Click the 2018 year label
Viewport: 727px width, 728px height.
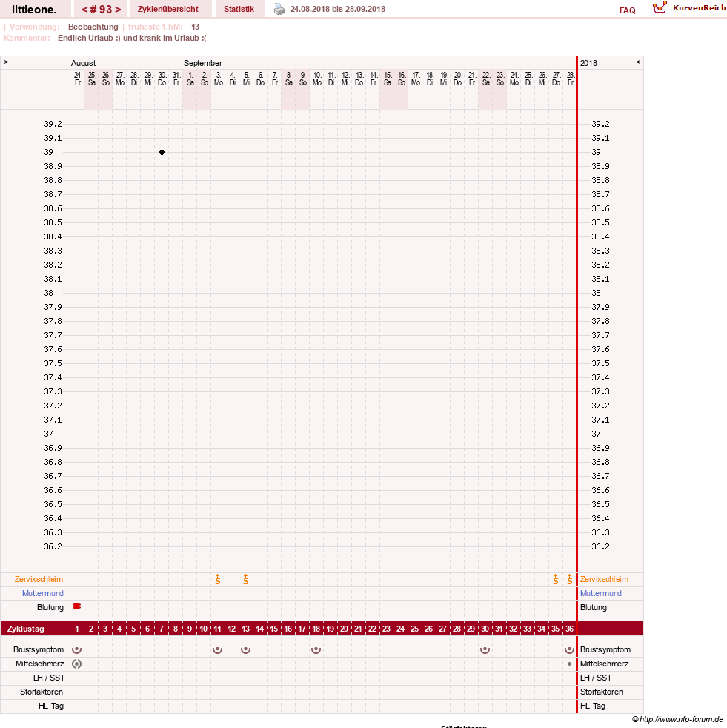click(588, 63)
